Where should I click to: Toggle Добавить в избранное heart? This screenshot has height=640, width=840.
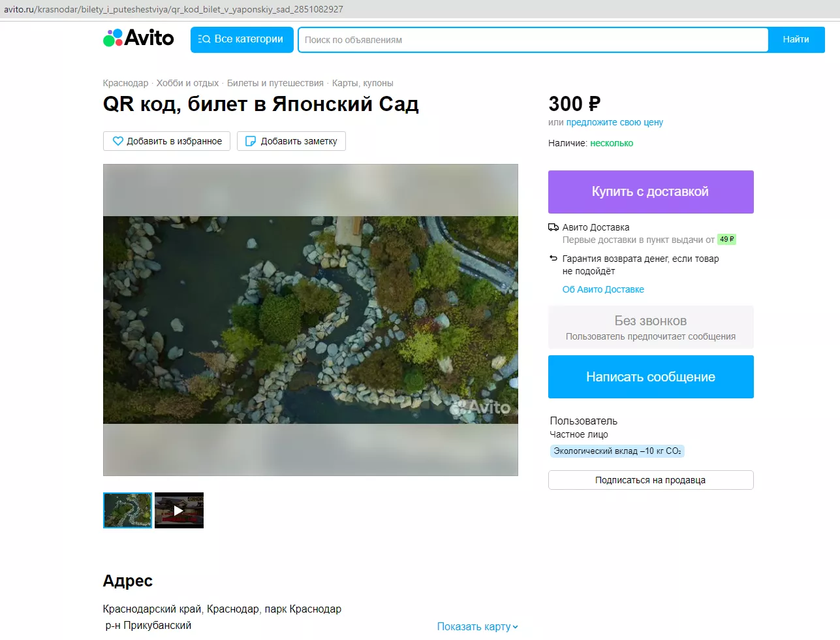click(x=118, y=141)
